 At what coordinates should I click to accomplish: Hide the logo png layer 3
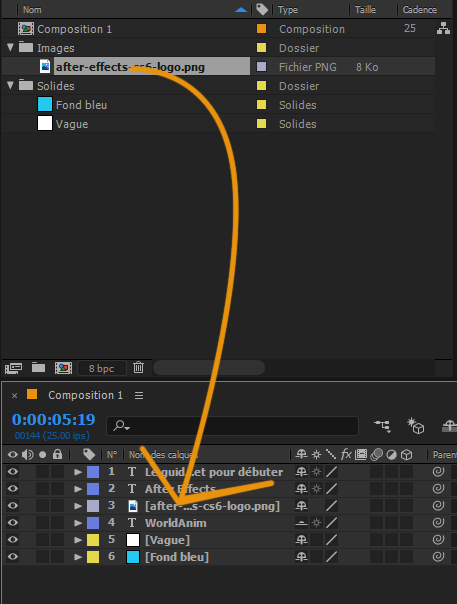pyautogui.click(x=13, y=505)
